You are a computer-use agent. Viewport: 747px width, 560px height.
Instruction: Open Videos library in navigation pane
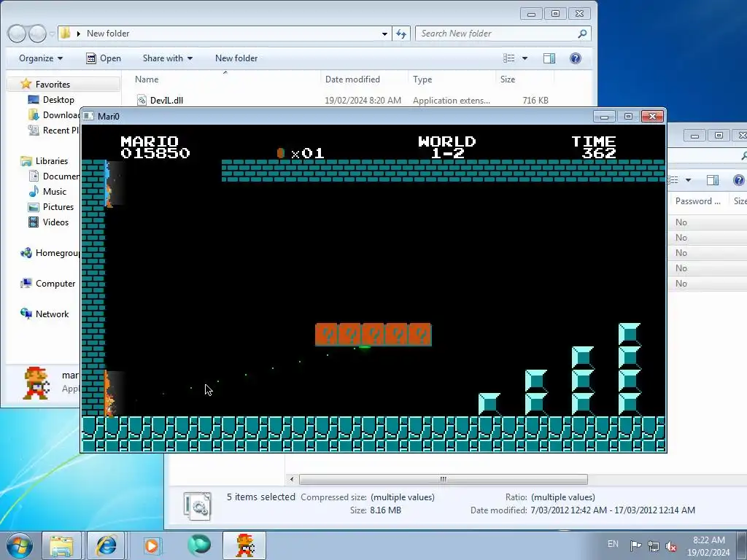pos(55,222)
